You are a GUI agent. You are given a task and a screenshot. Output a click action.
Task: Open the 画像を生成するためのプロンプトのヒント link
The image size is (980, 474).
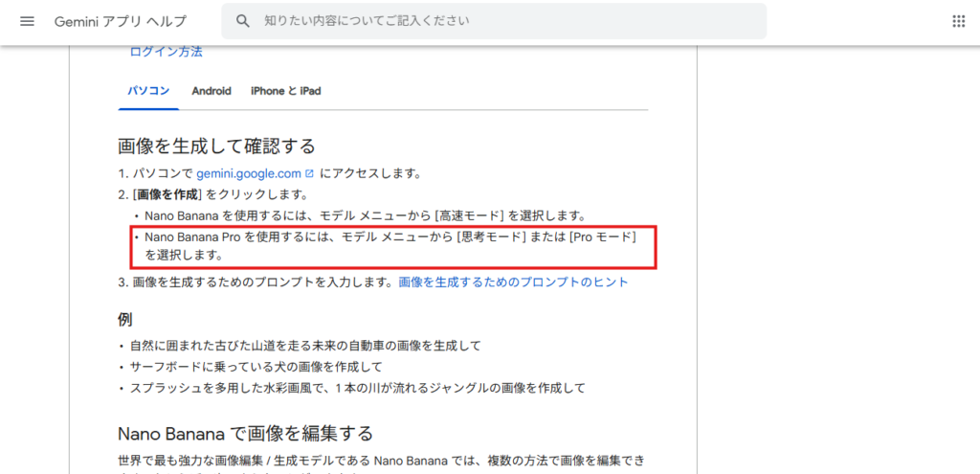pyautogui.click(x=513, y=282)
